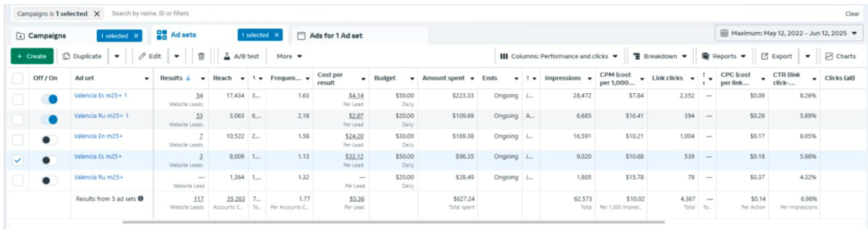Open the Charts view
868x229 pixels.
pyautogui.click(x=840, y=56)
